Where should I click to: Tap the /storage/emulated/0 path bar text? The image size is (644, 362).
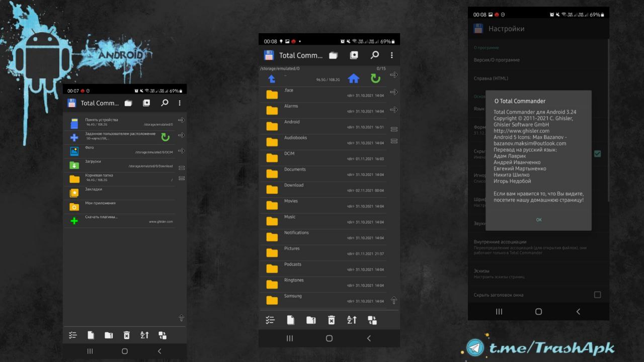coord(280,68)
